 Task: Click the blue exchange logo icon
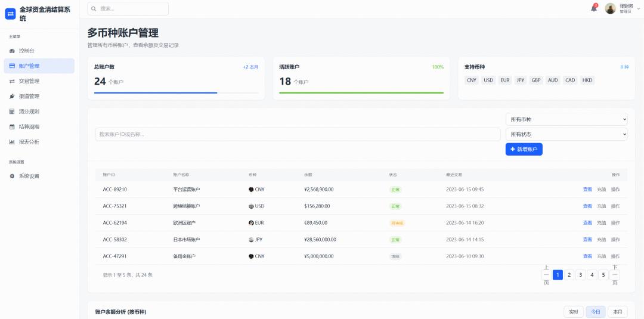tap(10, 14)
